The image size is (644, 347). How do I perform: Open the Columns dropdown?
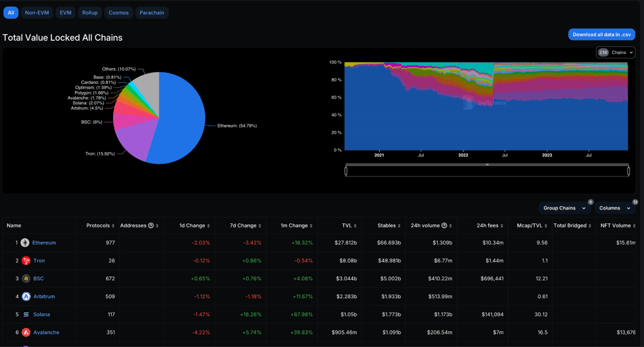(614, 208)
